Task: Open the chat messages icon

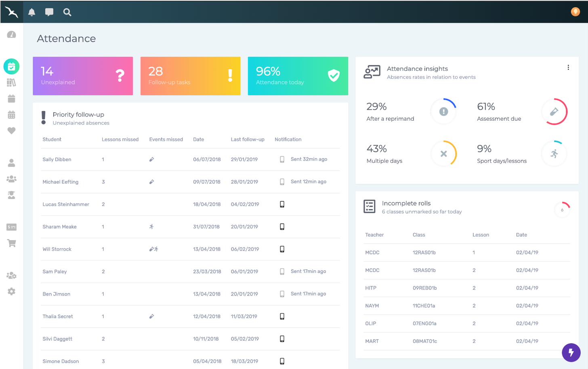Action: (49, 12)
